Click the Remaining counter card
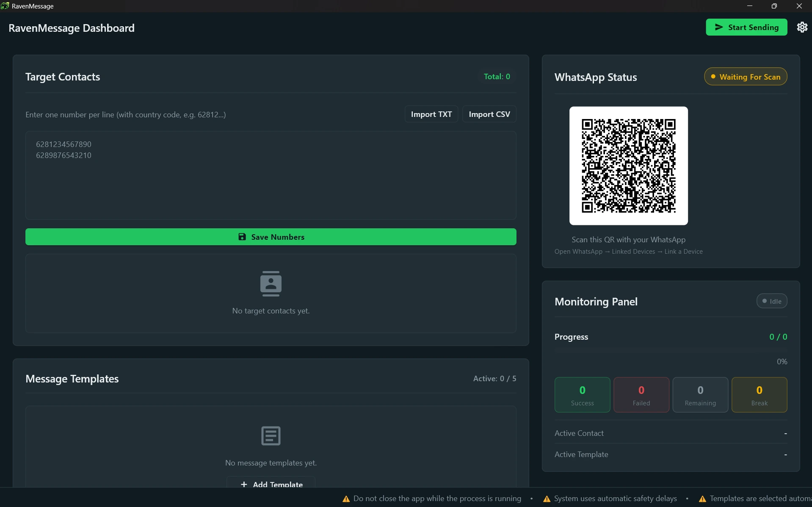This screenshot has width=812, height=507. click(x=700, y=395)
